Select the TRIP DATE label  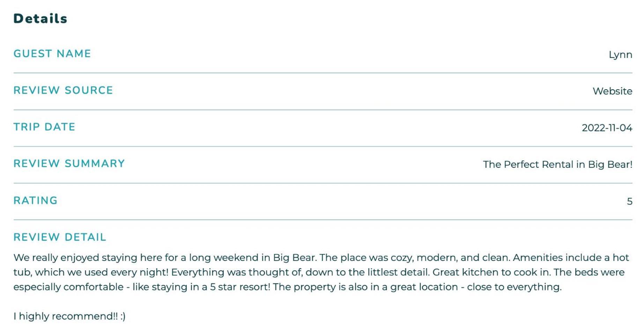44,127
